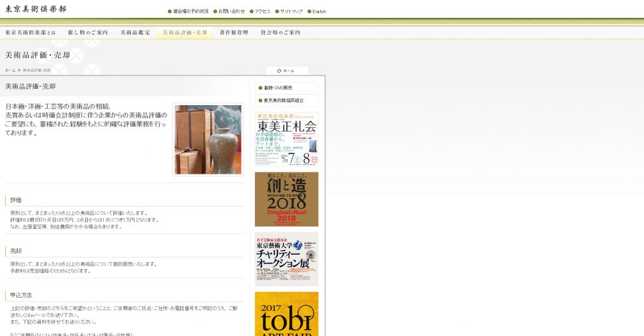Click the 売却 section heading
Viewport: 644px width, 336px height.
(16, 251)
